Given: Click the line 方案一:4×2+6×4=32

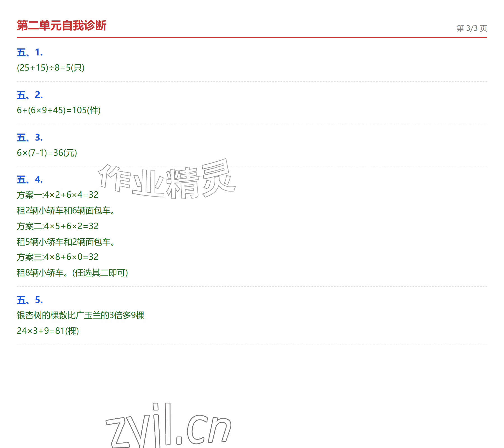Looking at the screenshot, I should coord(58,195).
